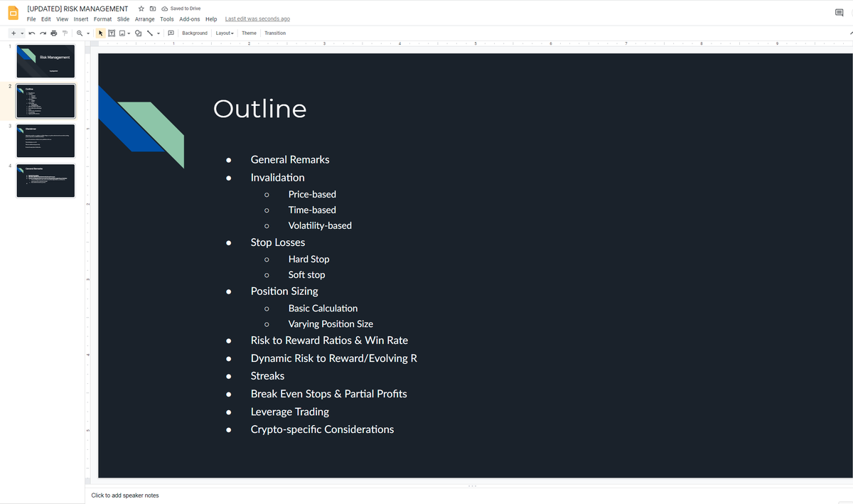Select slide 2 Outline thumbnail
The image size is (853, 504).
tap(45, 101)
